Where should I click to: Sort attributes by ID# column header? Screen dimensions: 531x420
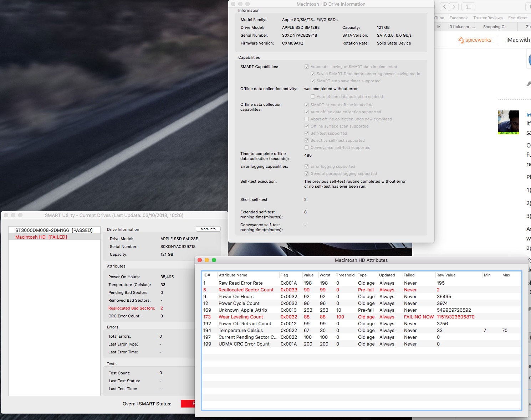point(209,275)
